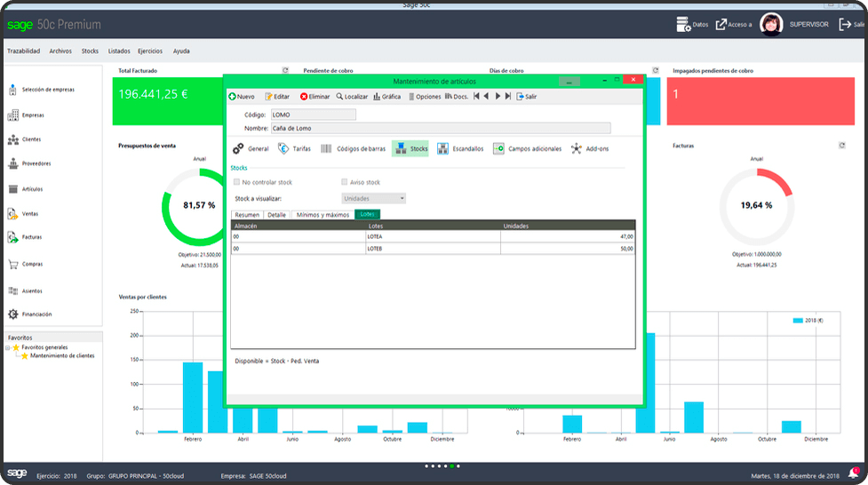Select the LOTEA row cell

click(x=433, y=236)
